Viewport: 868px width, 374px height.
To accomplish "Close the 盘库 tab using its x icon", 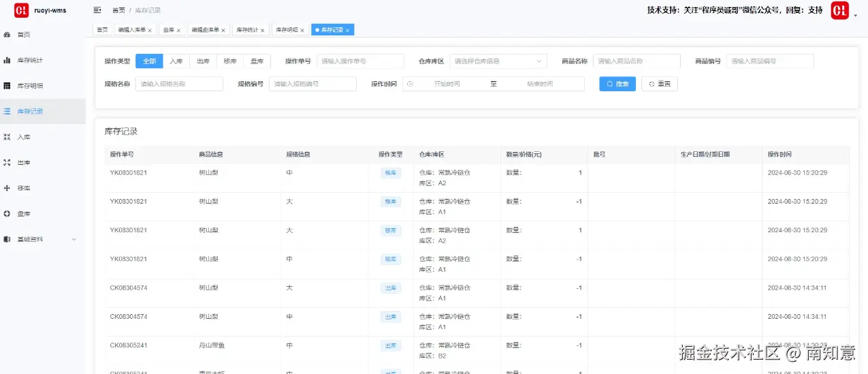I will (178, 31).
